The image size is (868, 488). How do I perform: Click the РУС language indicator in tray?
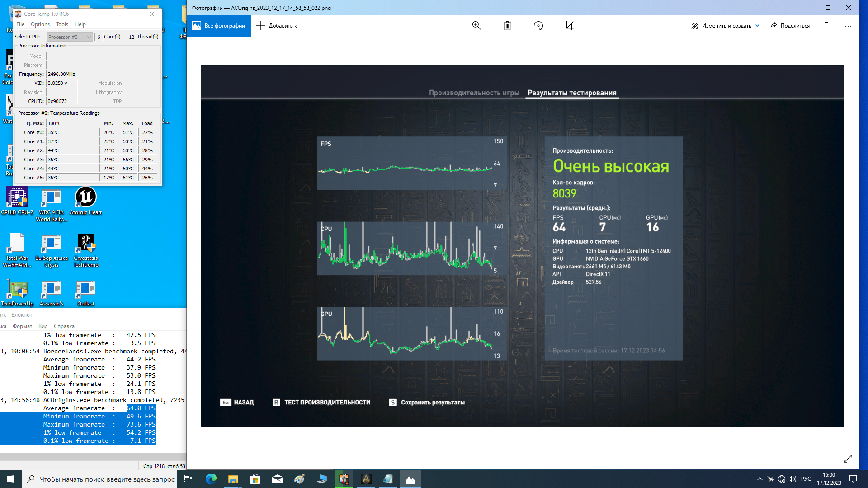806,479
